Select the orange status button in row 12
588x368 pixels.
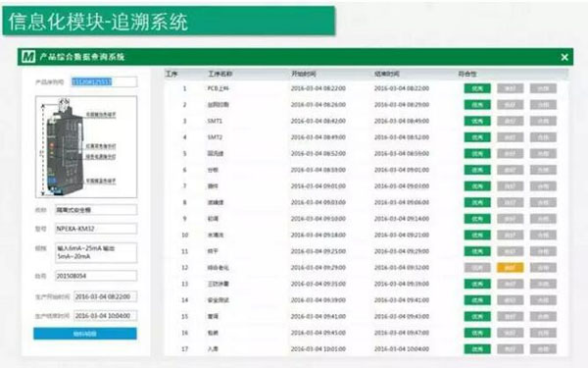pyautogui.click(x=510, y=267)
